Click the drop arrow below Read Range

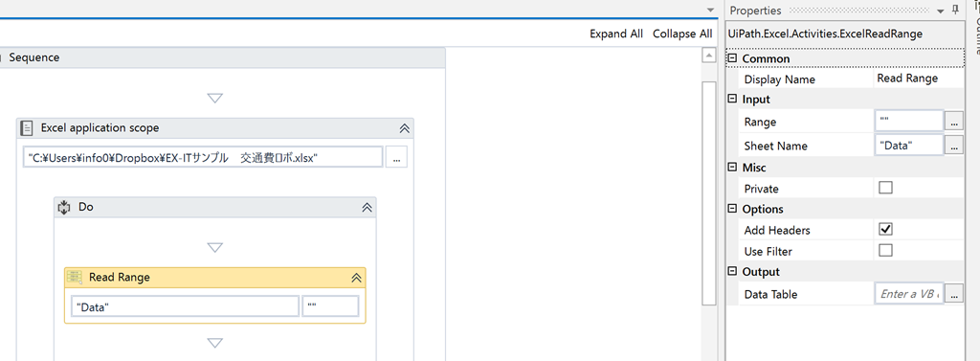point(215,342)
